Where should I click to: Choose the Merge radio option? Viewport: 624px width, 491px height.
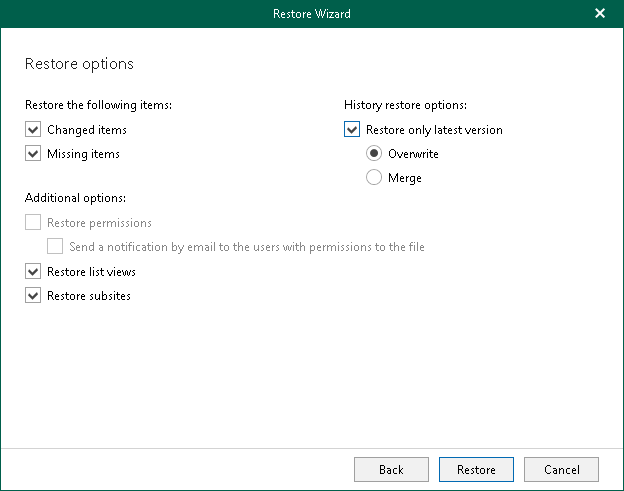374,178
